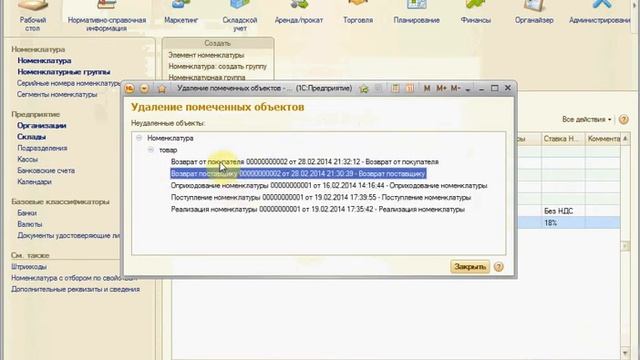Open Склады link in sidebar

tap(31, 137)
